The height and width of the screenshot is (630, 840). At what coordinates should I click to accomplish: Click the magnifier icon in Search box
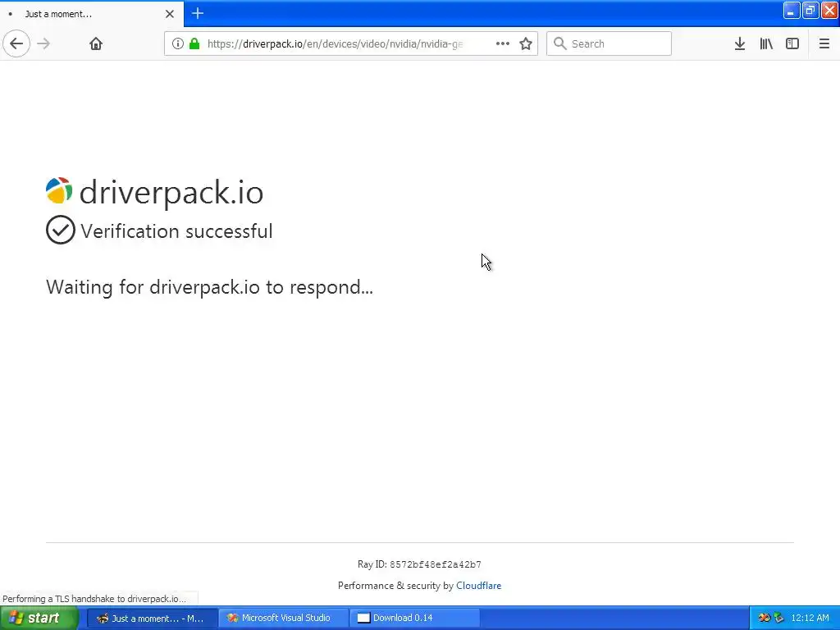pos(559,43)
